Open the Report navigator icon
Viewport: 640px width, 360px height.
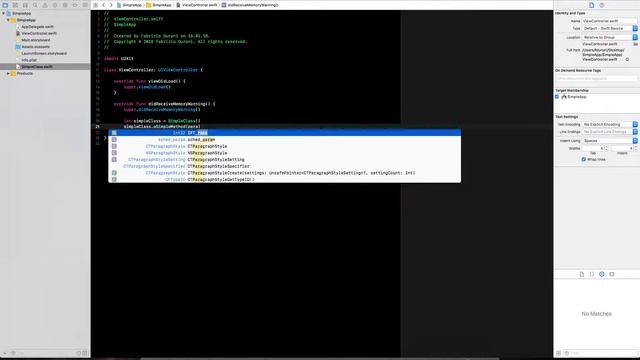tap(85, 5)
